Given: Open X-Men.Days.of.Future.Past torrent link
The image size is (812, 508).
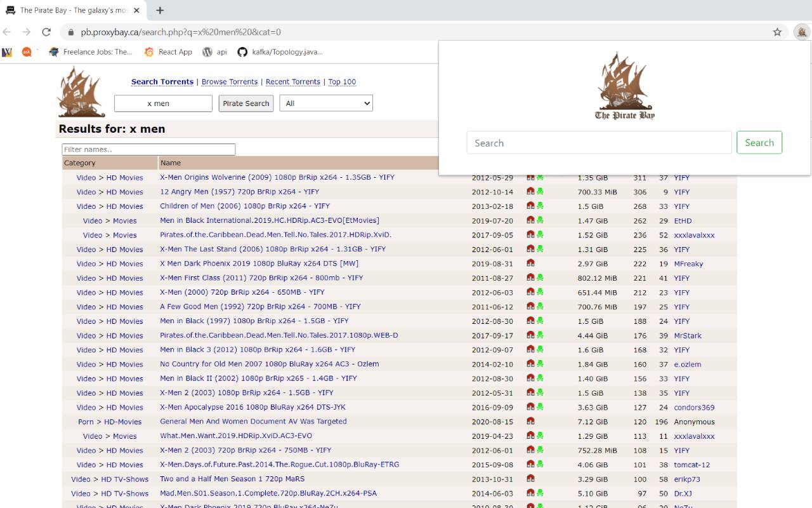Looking at the screenshot, I should [280, 464].
